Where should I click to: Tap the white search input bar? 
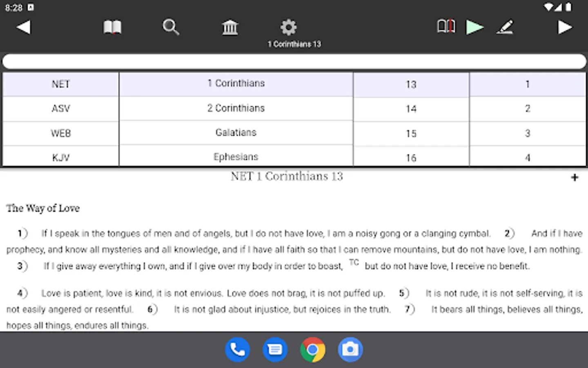click(x=294, y=61)
